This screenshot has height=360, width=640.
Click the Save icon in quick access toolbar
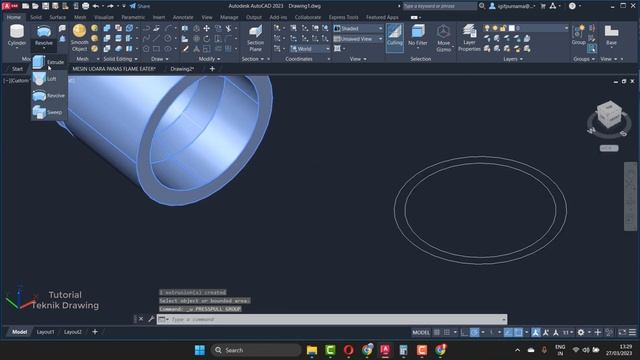45,6
